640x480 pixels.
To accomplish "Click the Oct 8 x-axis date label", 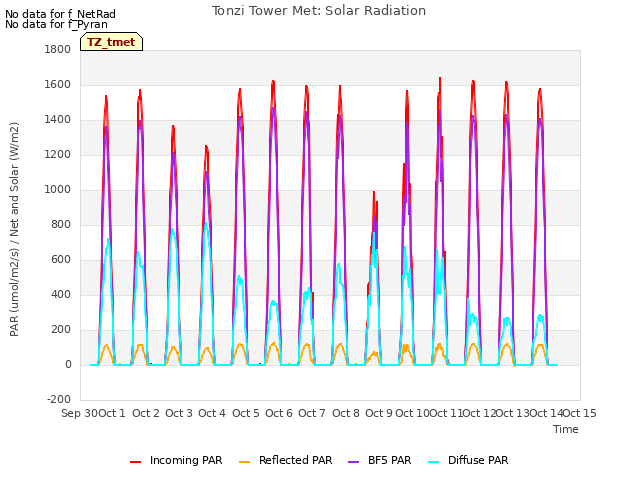I will point(346,413).
